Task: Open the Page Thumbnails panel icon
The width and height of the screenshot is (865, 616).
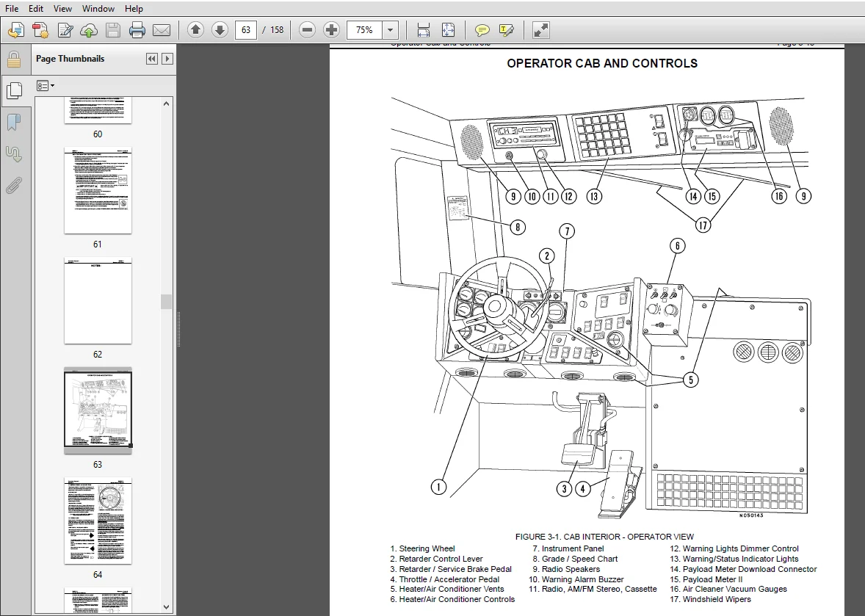Action: (x=14, y=90)
